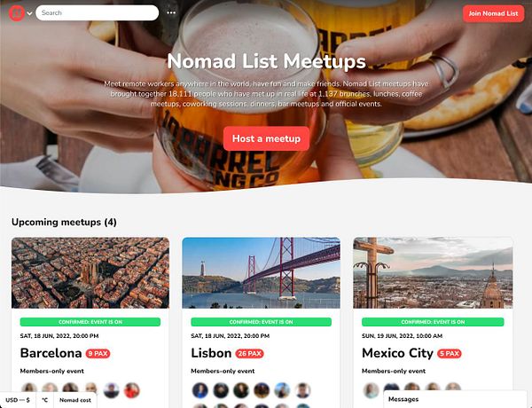This screenshot has width=532, height=408.
Task: Click the 9 PAX badge on Barcelona
Action: click(98, 354)
